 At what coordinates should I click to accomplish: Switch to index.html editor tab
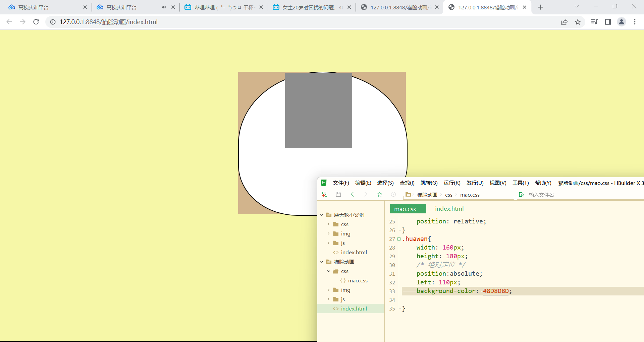pyautogui.click(x=449, y=208)
